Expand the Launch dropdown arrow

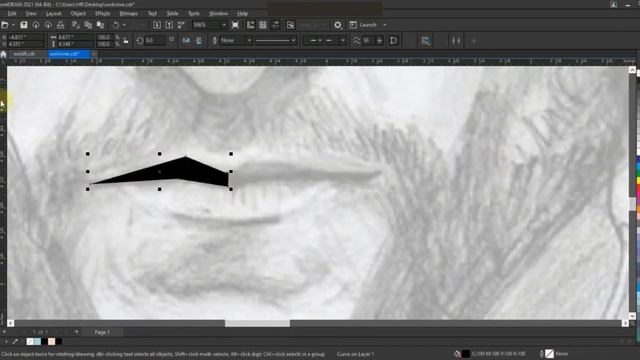point(384,25)
